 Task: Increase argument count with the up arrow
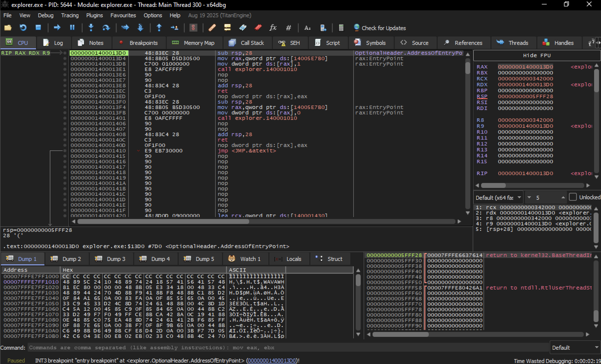[x=563, y=198]
